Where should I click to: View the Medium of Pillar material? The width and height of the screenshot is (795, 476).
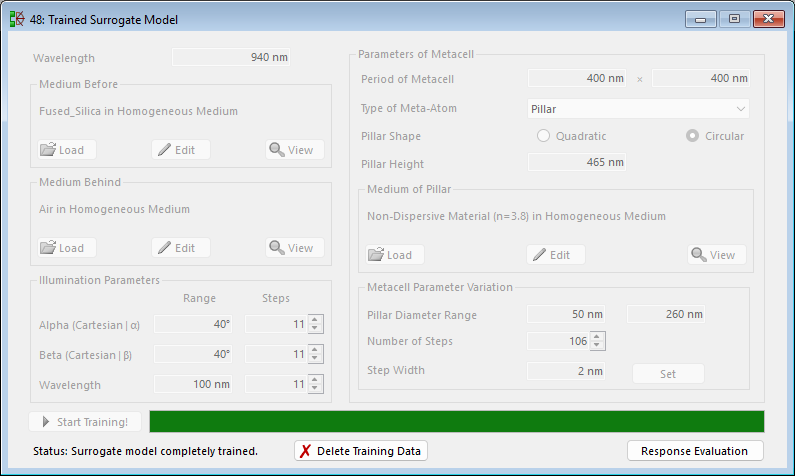[x=716, y=255]
